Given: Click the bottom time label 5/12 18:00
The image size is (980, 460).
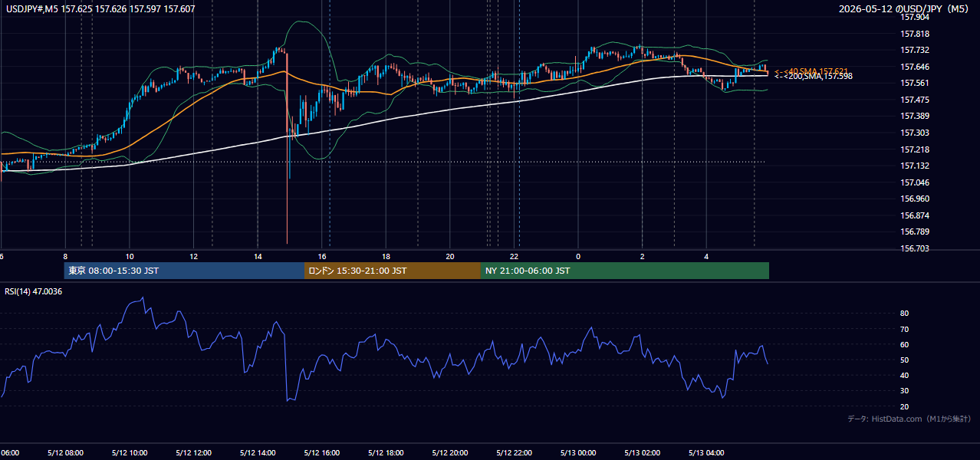Looking at the screenshot, I should click(x=386, y=452).
